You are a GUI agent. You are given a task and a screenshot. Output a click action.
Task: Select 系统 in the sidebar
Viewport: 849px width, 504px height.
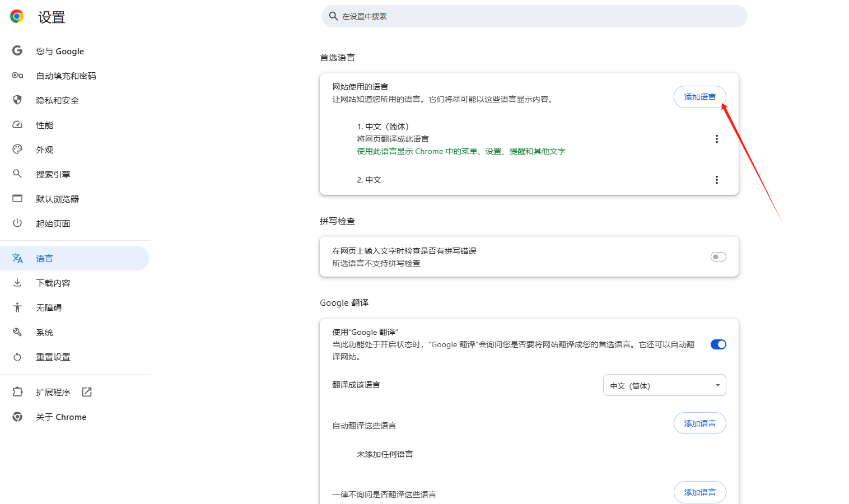coord(75,332)
